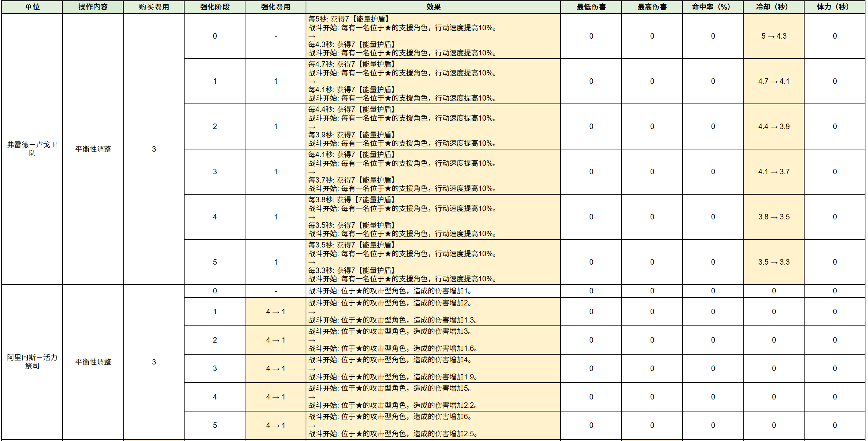
Task: Click the 强化阶段 column header
Action: (215, 7)
